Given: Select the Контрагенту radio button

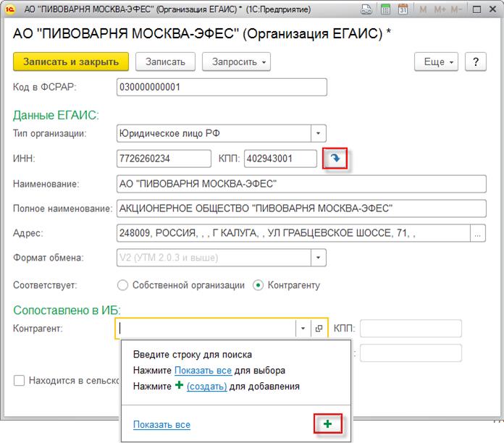Looking at the screenshot, I should coord(258,285).
